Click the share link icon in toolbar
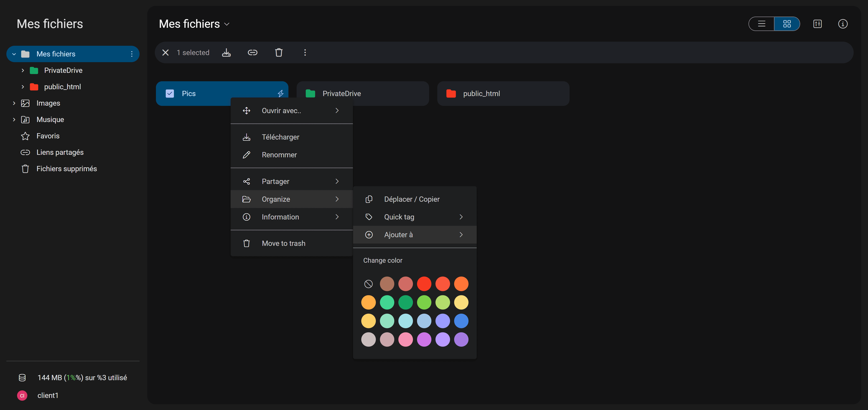The image size is (868, 410). tap(252, 53)
